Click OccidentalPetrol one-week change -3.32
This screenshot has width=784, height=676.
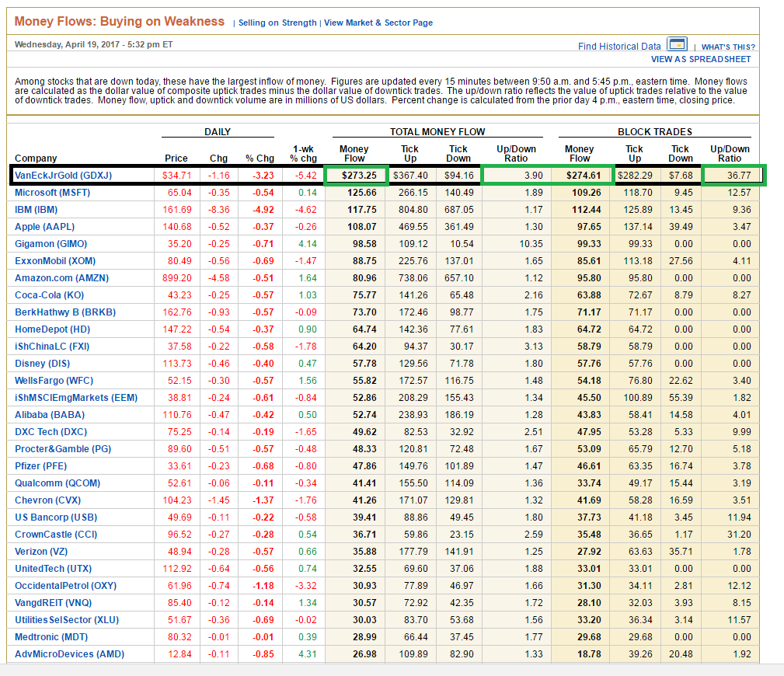[305, 586]
